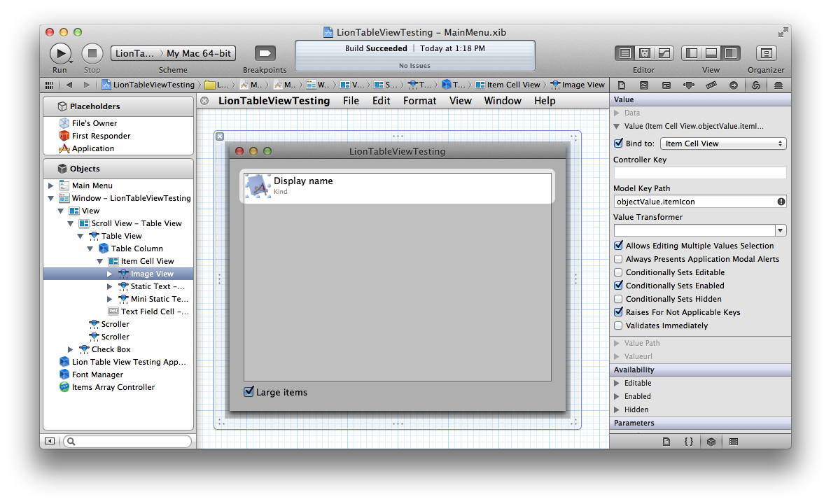
Task: Go back in the jump bar history
Action: (x=69, y=85)
